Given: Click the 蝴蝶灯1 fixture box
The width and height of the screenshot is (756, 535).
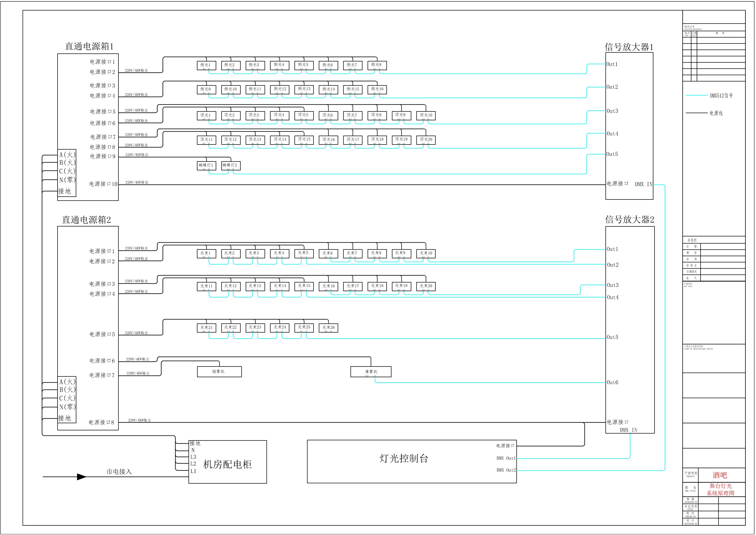Looking at the screenshot, I should pyautogui.click(x=206, y=166).
